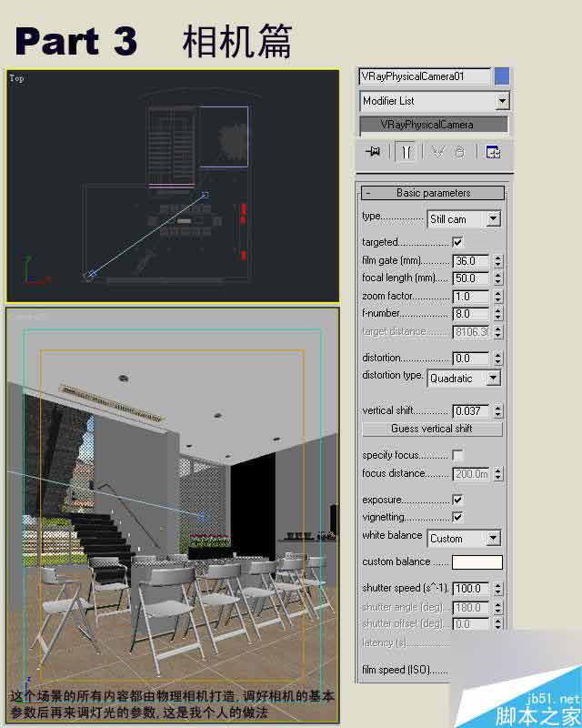Click the shutter speed spinner arrows
Image resolution: width=582 pixels, height=728 pixels.
tap(498, 588)
